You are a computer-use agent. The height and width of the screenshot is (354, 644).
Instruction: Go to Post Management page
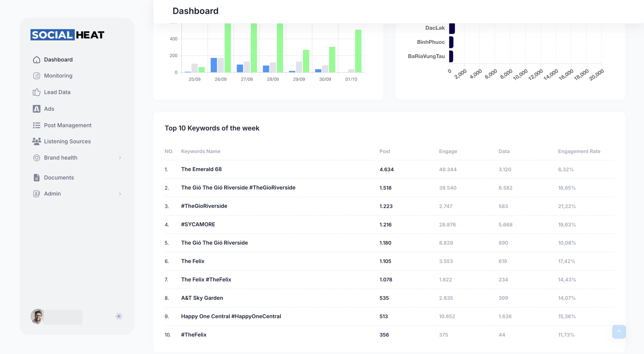[68, 125]
